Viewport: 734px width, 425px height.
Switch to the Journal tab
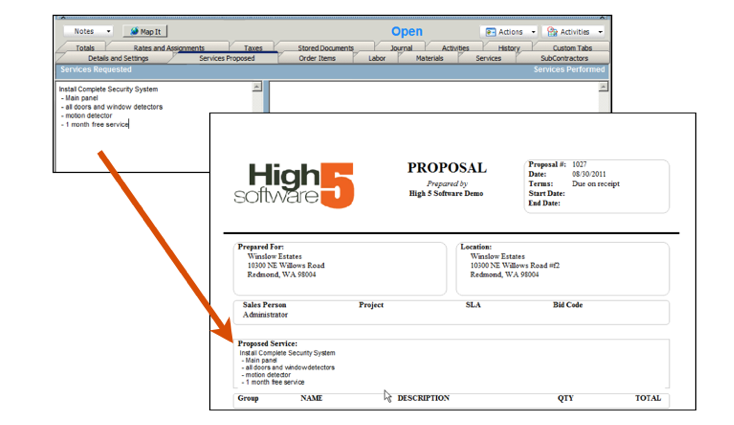[401, 48]
